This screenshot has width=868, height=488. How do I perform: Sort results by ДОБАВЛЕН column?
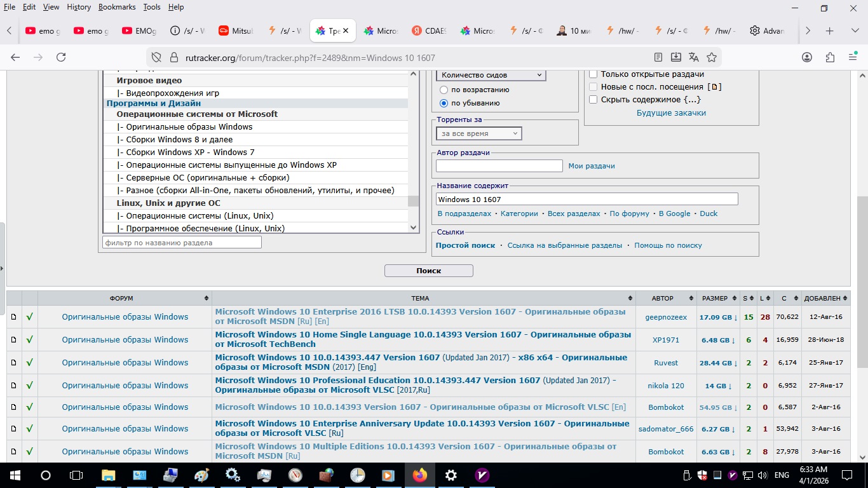[x=826, y=298]
